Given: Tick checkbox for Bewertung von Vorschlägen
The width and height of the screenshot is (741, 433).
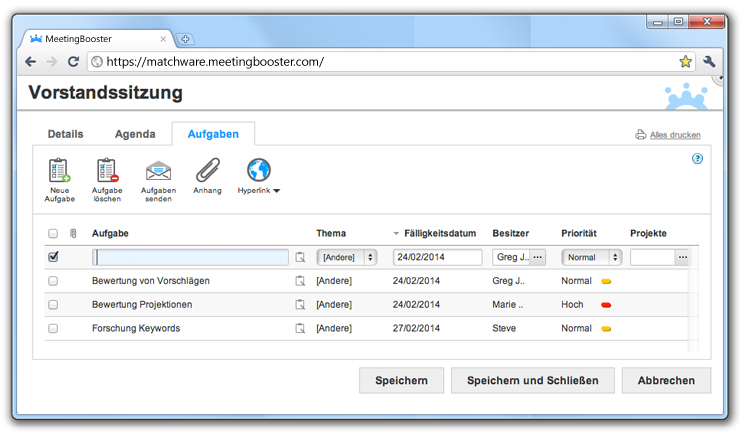Looking at the screenshot, I should (x=53, y=281).
